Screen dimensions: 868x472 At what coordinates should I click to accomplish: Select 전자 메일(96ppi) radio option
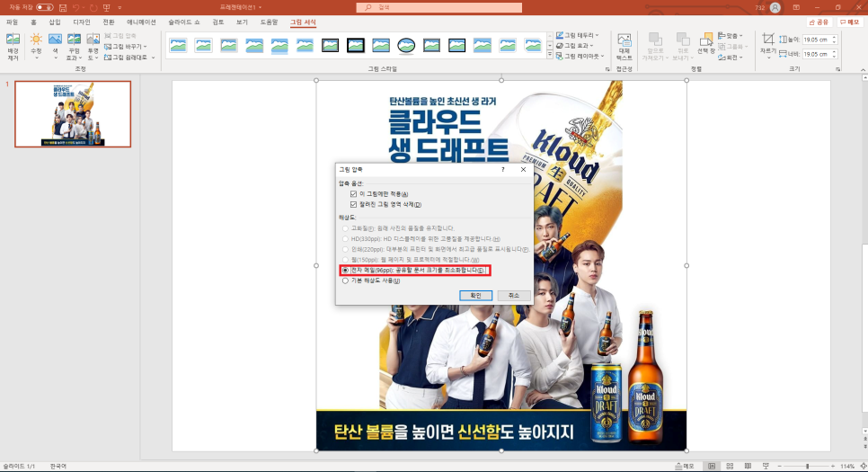tap(345, 271)
